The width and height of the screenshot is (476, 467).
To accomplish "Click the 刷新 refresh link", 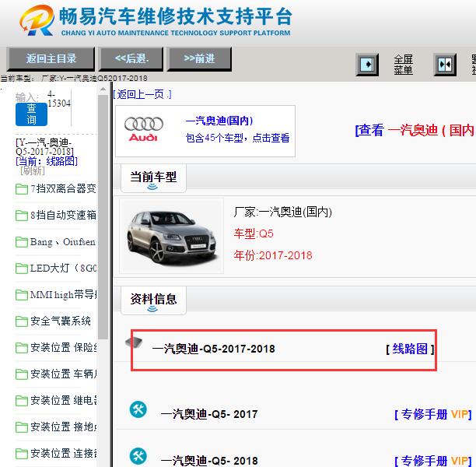I will tap(33, 170).
